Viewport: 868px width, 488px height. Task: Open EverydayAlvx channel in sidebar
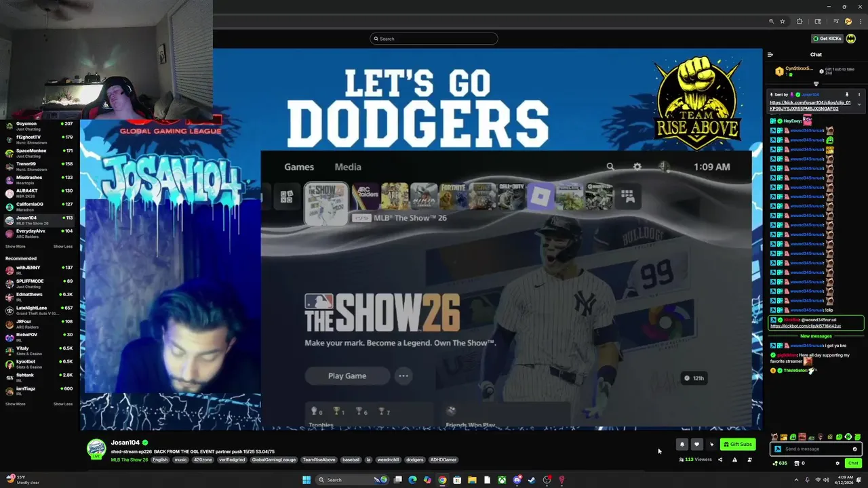(39, 233)
